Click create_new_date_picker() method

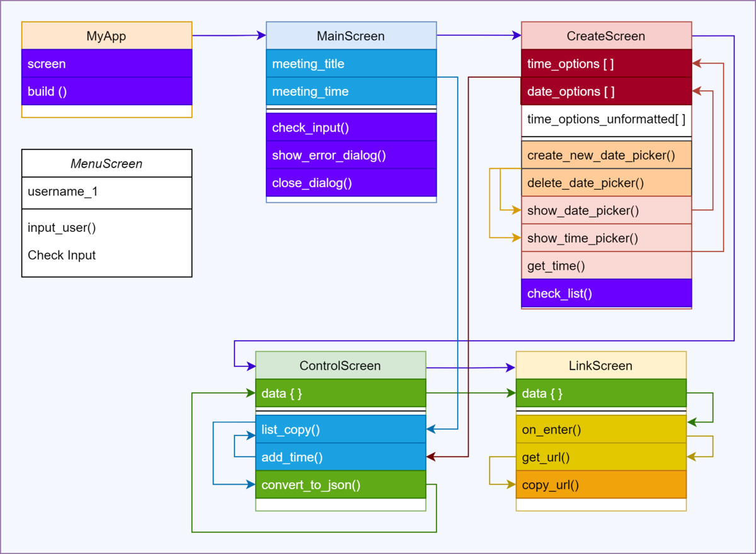(606, 155)
